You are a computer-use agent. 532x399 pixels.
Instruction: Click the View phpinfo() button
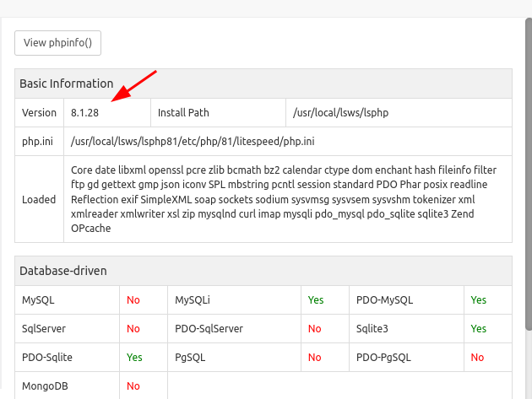[x=58, y=42]
